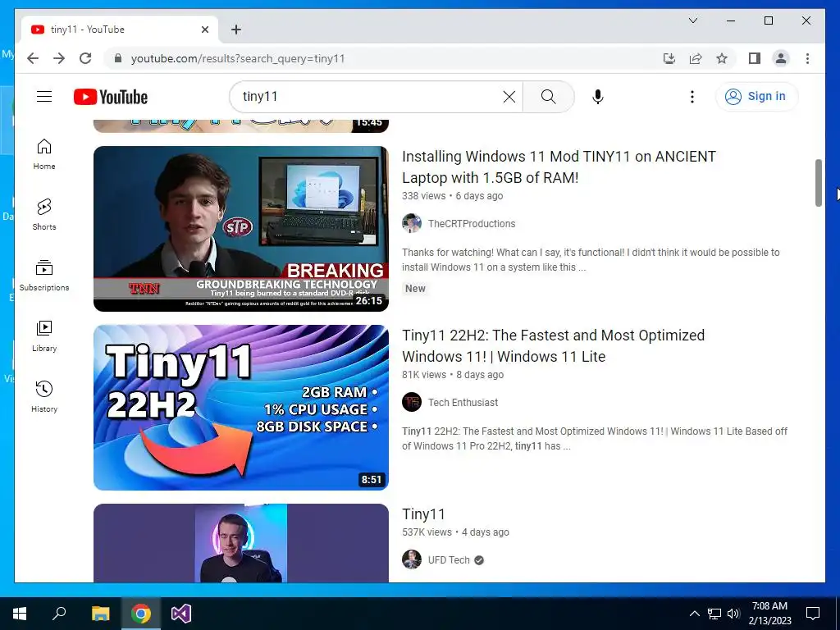Image resolution: width=840 pixels, height=630 pixels.
Task: Show hidden system tray icons chevron
Action: [x=694, y=614]
